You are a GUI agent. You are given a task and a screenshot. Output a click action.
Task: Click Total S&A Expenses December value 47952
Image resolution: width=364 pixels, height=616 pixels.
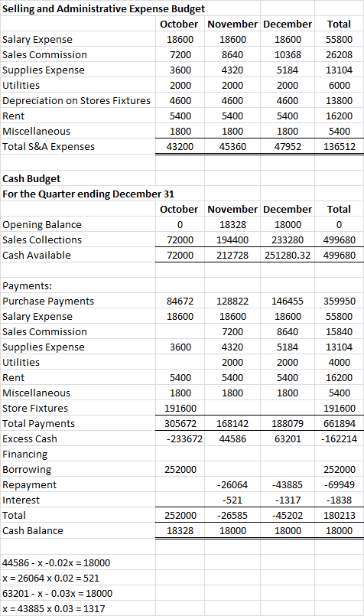click(x=288, y=146)
